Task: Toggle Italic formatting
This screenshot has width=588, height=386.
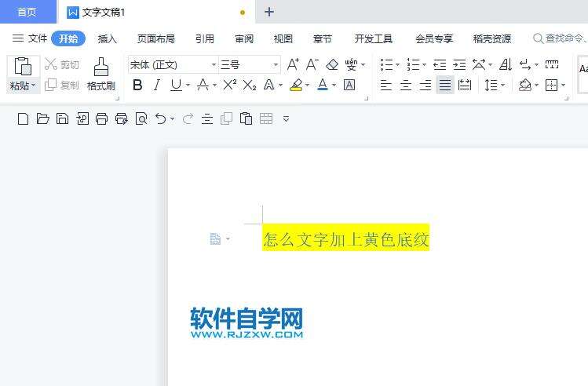Action: pos(157,85)
